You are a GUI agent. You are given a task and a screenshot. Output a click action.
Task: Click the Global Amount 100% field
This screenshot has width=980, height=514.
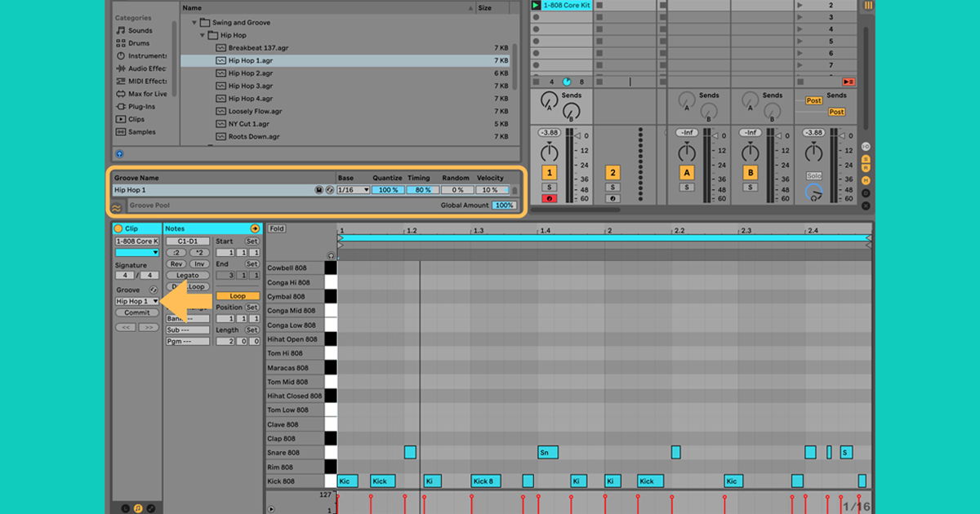503,206
